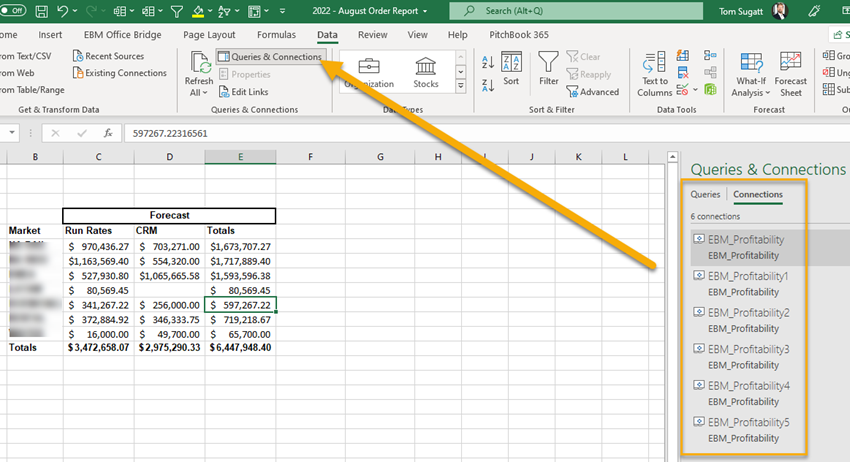Undo the last action
The height and width of the screenshot is (462, 850).
tap(62, 11)
